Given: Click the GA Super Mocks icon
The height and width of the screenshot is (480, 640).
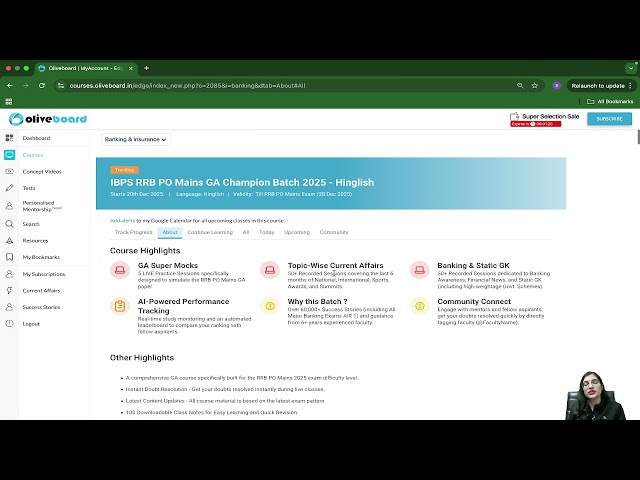Looking at the screenshot, I should pos(119,270).
